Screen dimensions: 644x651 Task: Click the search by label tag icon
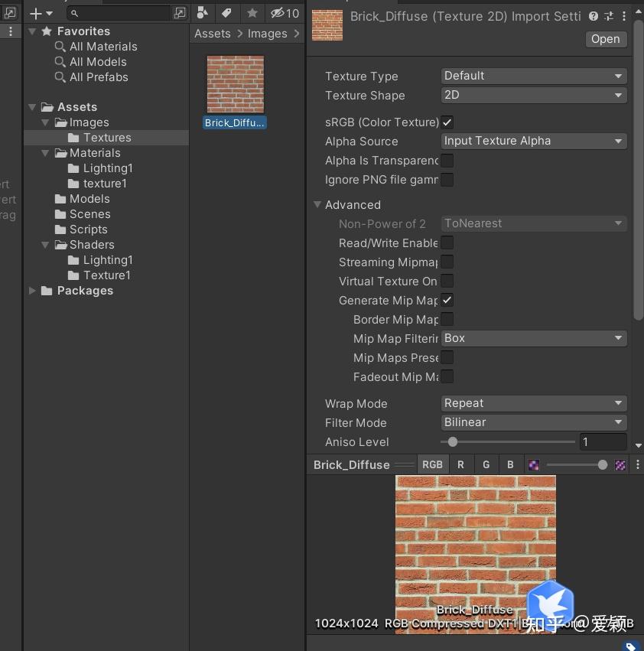[x=226, y=13]
